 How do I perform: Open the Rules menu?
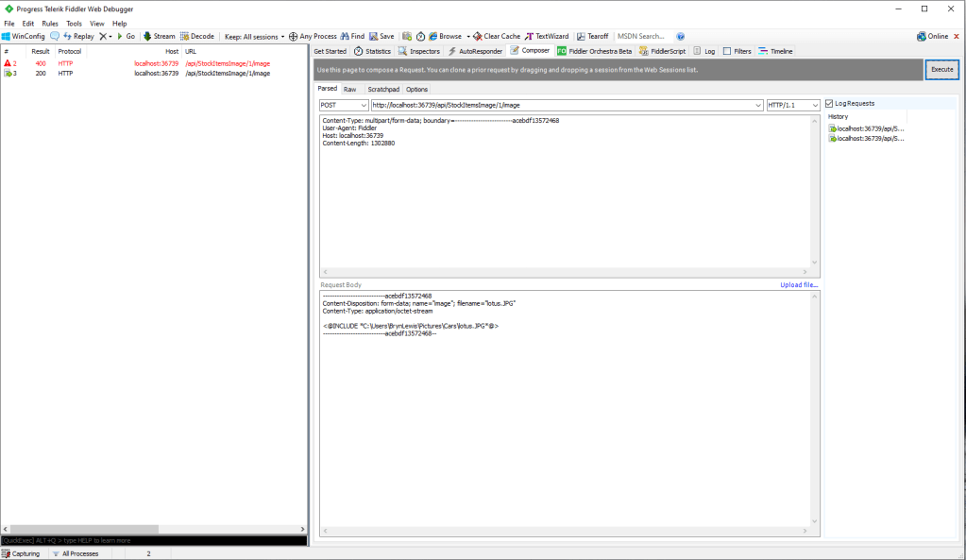pyautogui.click(x=50, y=23)
